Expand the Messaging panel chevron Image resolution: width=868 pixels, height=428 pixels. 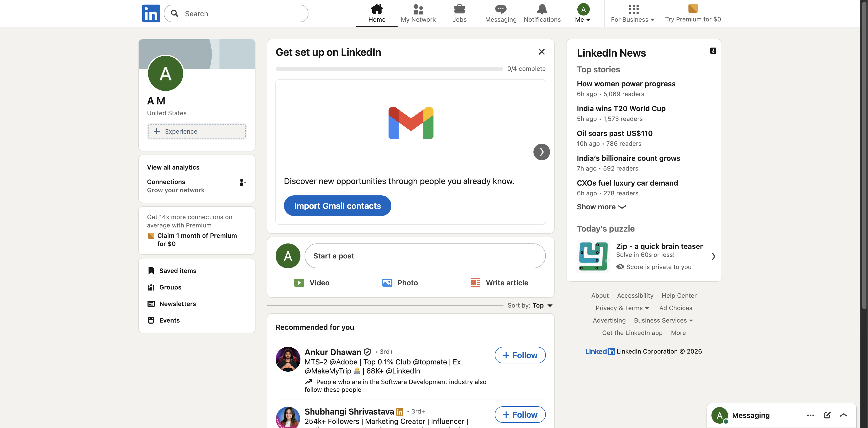point(844,415)
